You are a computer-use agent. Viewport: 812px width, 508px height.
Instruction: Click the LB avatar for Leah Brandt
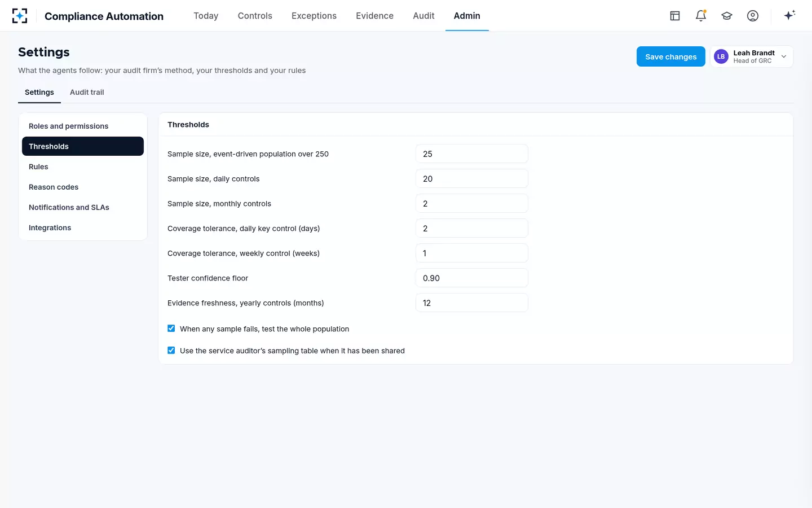pos(721,56)
